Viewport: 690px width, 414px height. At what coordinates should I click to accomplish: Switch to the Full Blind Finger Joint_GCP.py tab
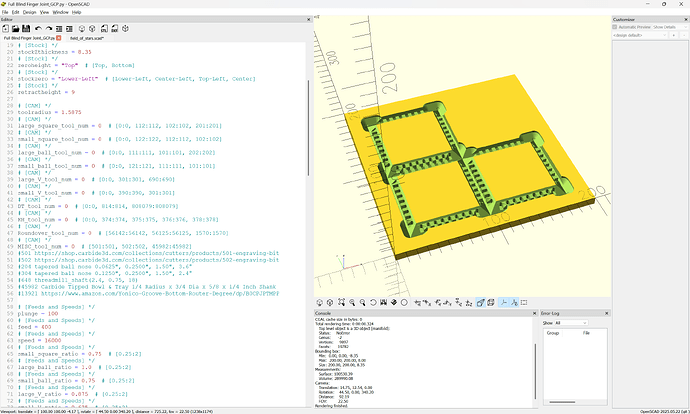click(29, 38)
